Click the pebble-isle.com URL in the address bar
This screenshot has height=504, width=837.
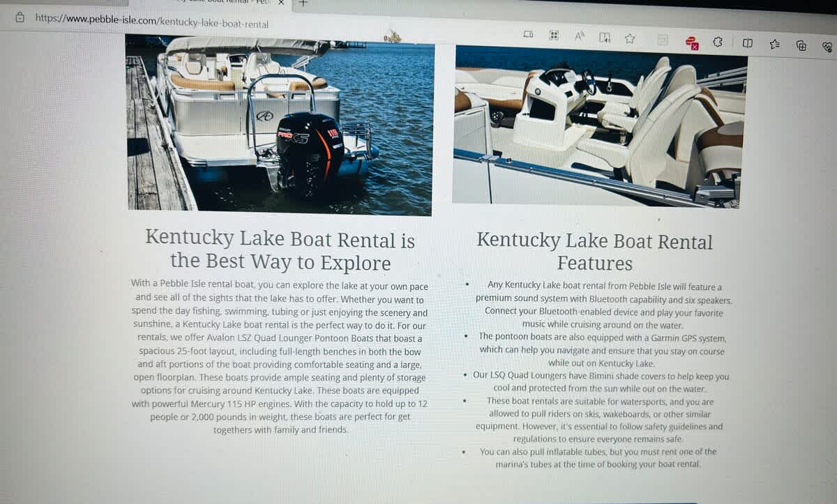(x=152, y=20)
